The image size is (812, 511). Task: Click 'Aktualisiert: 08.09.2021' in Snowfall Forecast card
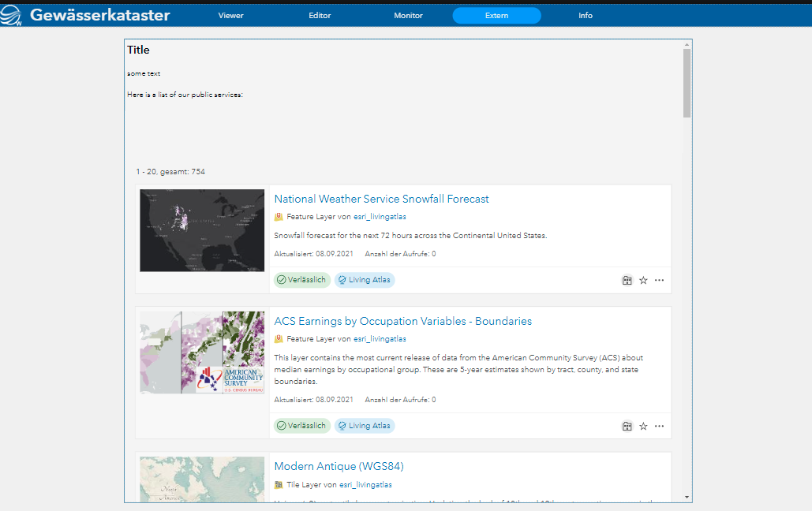coord(313,254)
